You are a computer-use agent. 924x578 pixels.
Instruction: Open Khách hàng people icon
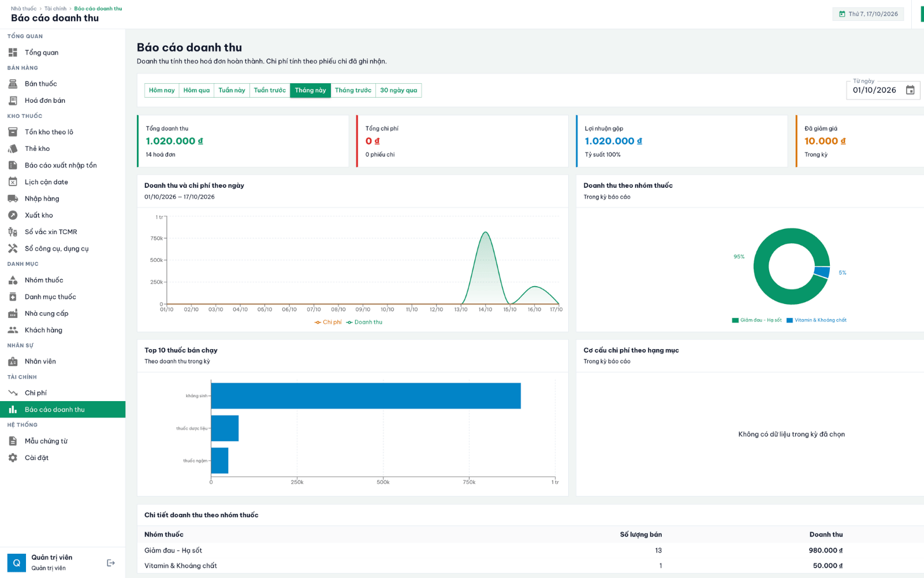13,330
